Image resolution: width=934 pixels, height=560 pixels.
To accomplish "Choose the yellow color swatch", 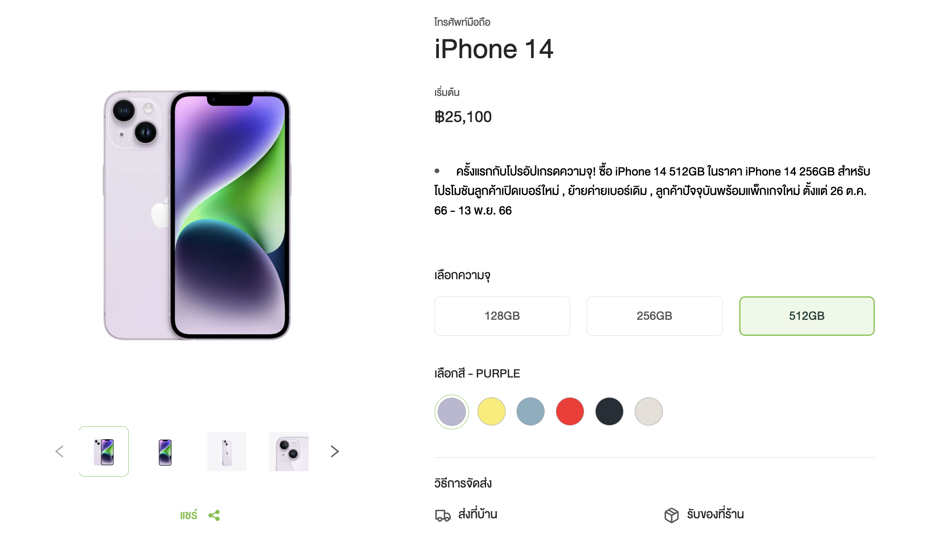I will coord(491,411).
